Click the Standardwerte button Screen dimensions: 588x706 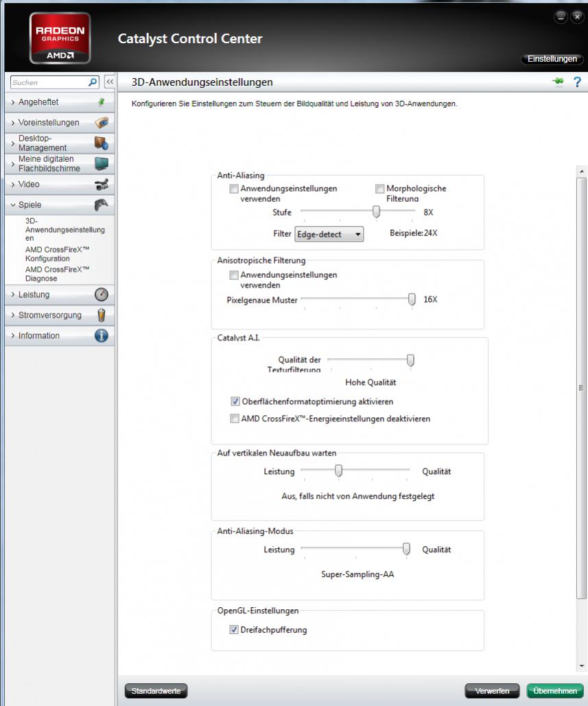156,691
